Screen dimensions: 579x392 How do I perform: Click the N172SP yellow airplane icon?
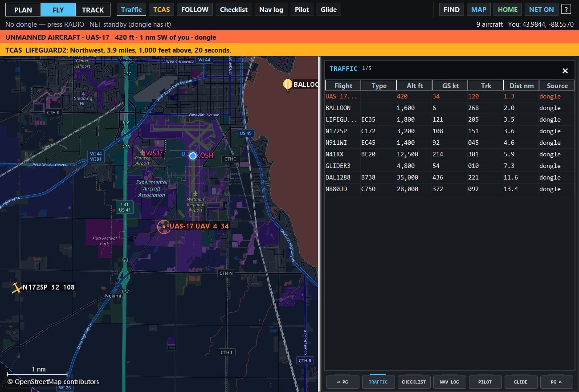17,288
